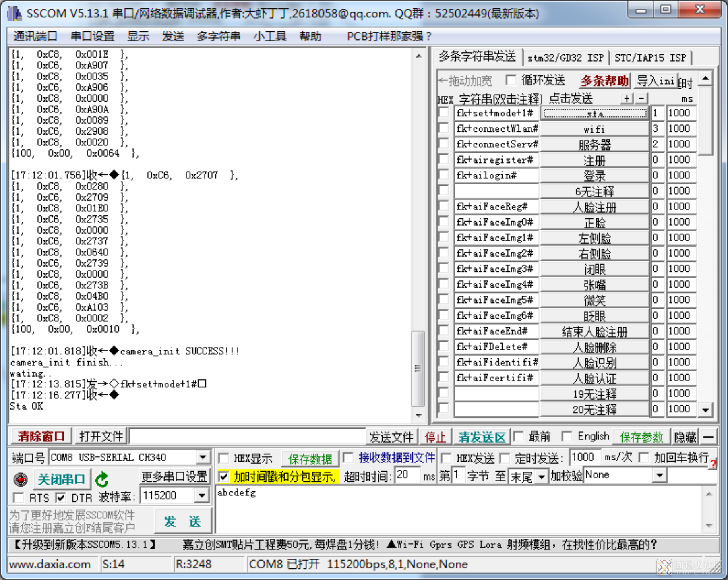Click 保存数据 save data button
The image size is (728, 580).
tap(310, 459)
